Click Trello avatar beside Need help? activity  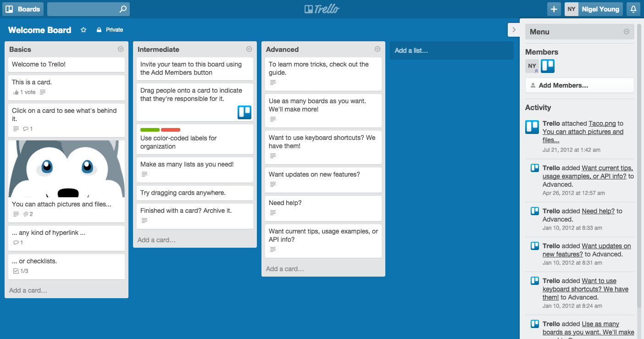pyautogui.click(x=535, y=211)
